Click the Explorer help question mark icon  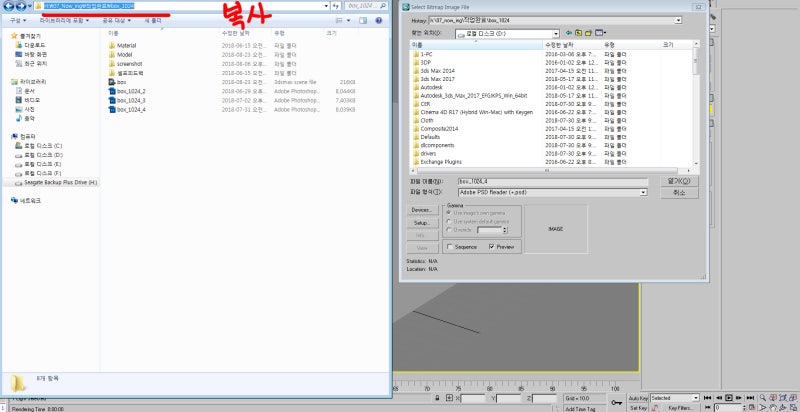click(x=379, y=21)
